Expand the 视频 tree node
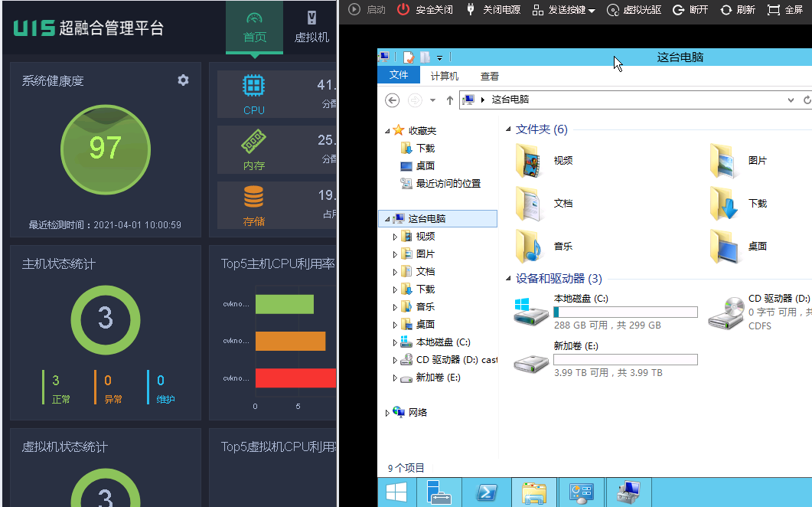Viewport: 812px width, 507px height. click(x=395, y=237)
